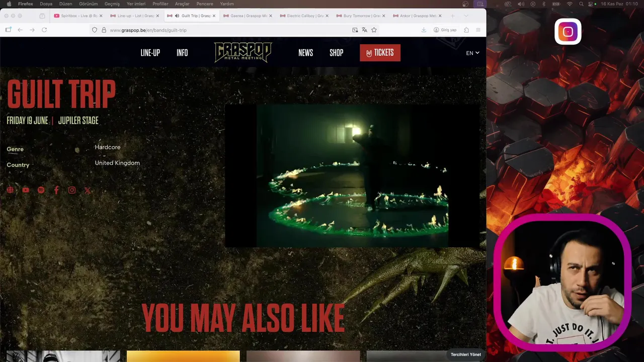
Task: Click the Giriş yap sign-in button
Action: pos(445,30)
